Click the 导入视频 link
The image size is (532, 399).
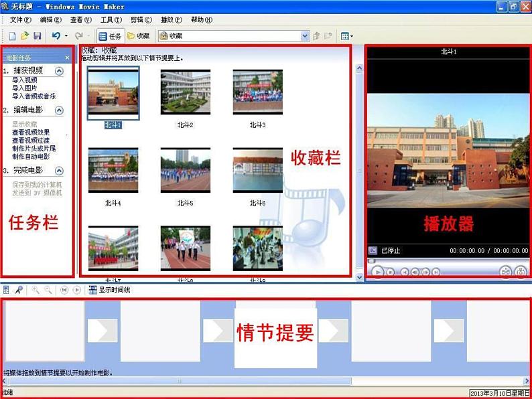(x=25, y=80)
